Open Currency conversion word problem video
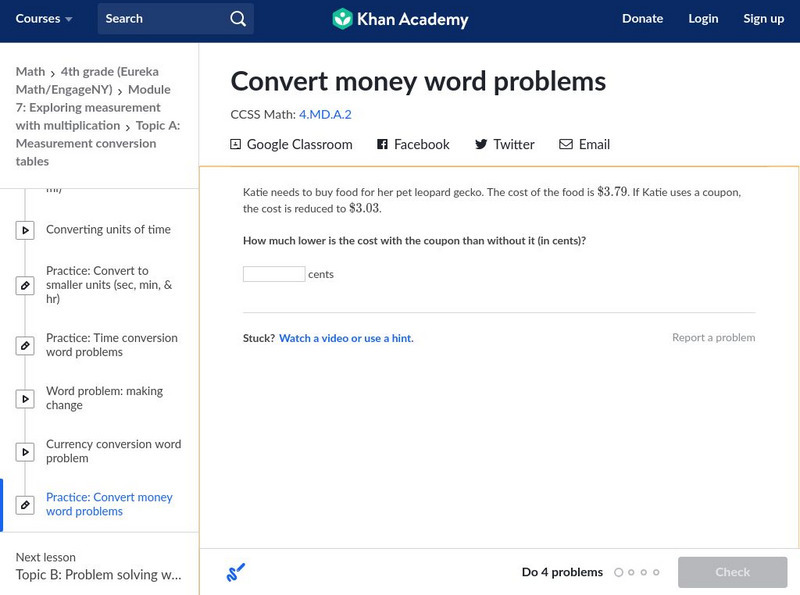The height and width of the screenshot is (595, 800). point(113,451)
